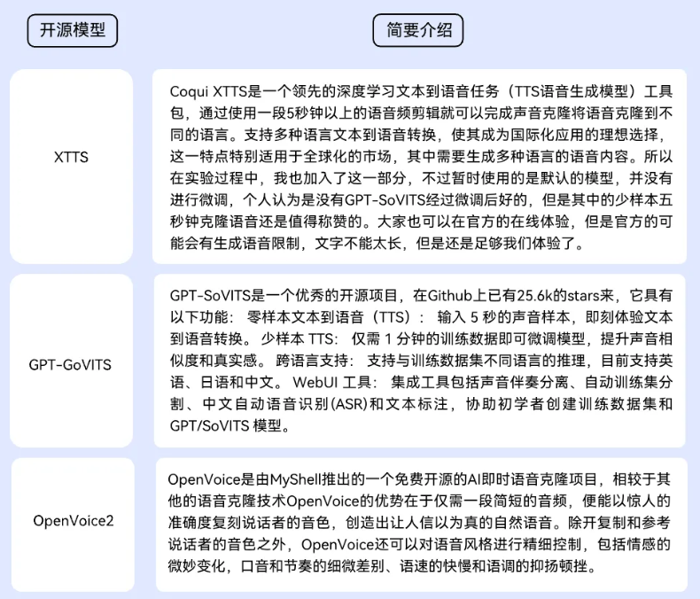Select the OpenVoice2 model cell

(x=73, y=525)
